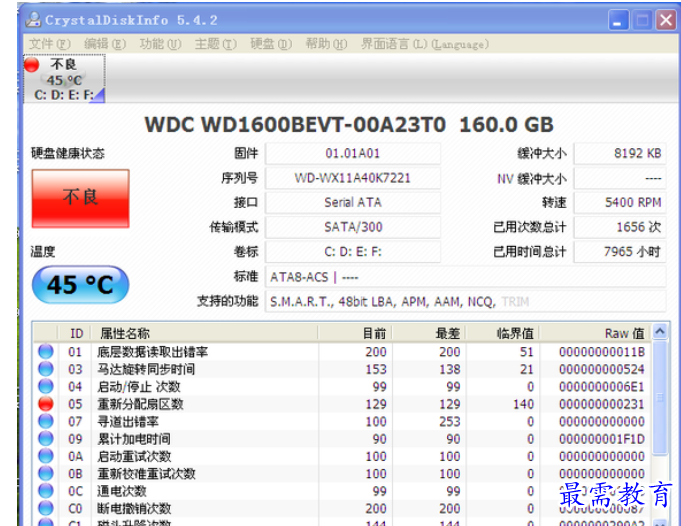Click raw value 000000000231

pyautogui.click(x=602, y=404)
